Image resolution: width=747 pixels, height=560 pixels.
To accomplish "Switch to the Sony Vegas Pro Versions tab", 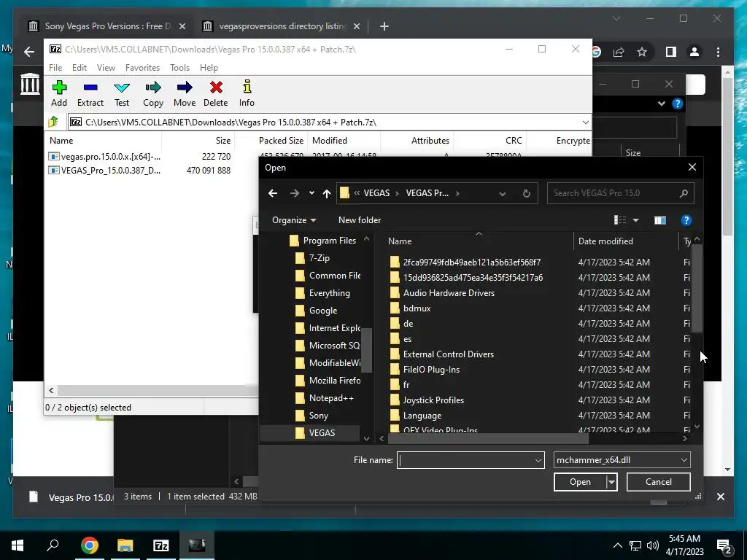I will tap(107, 26).
